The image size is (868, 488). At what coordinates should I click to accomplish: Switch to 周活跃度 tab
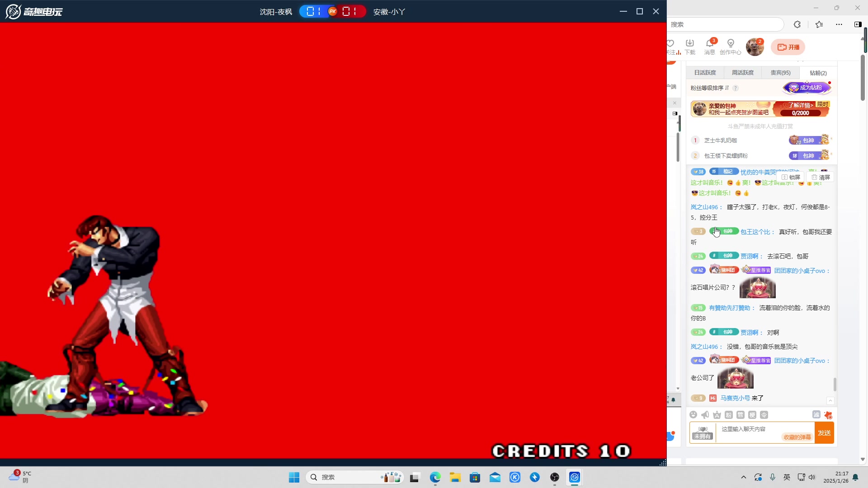coord(743,73)
